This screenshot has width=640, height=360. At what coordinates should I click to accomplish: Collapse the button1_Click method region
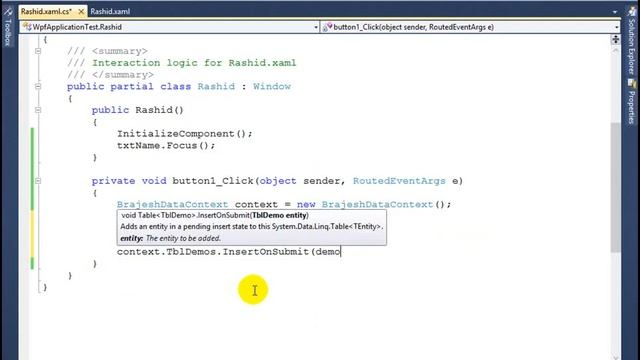38,181
